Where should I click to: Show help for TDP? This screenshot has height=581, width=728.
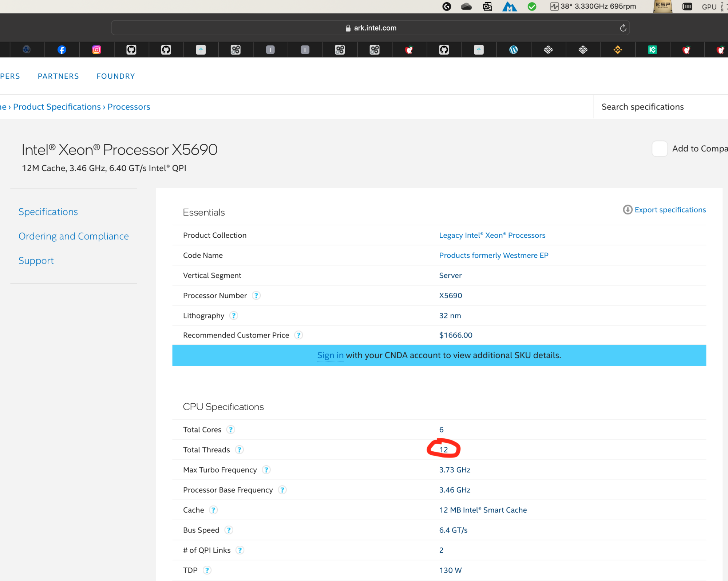(207, 570)
